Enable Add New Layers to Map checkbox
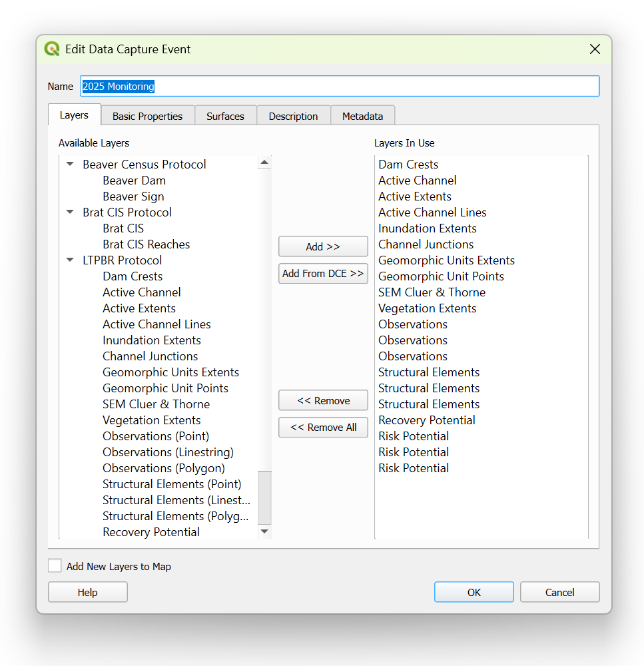This screenshot has width=644, height=666. 55,566
